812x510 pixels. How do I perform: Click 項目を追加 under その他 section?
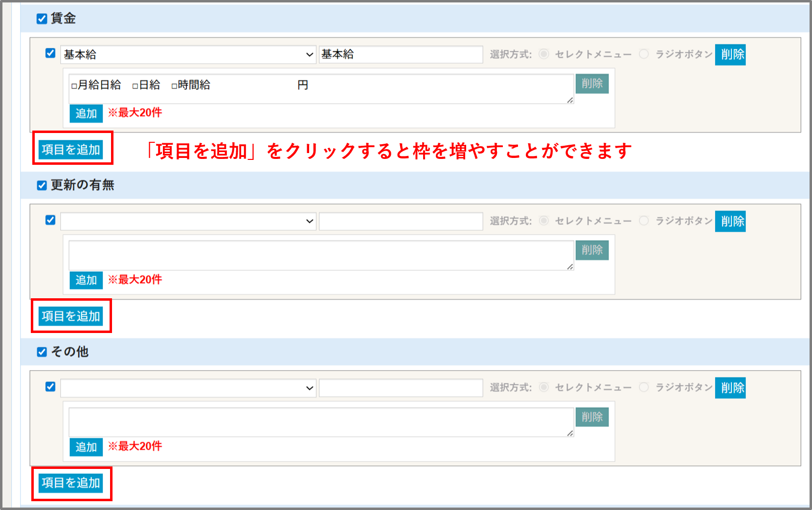(71, 483)
